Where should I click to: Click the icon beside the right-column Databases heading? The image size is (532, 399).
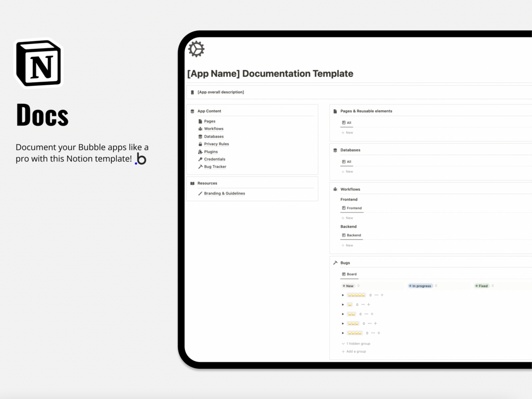[335, 150]
